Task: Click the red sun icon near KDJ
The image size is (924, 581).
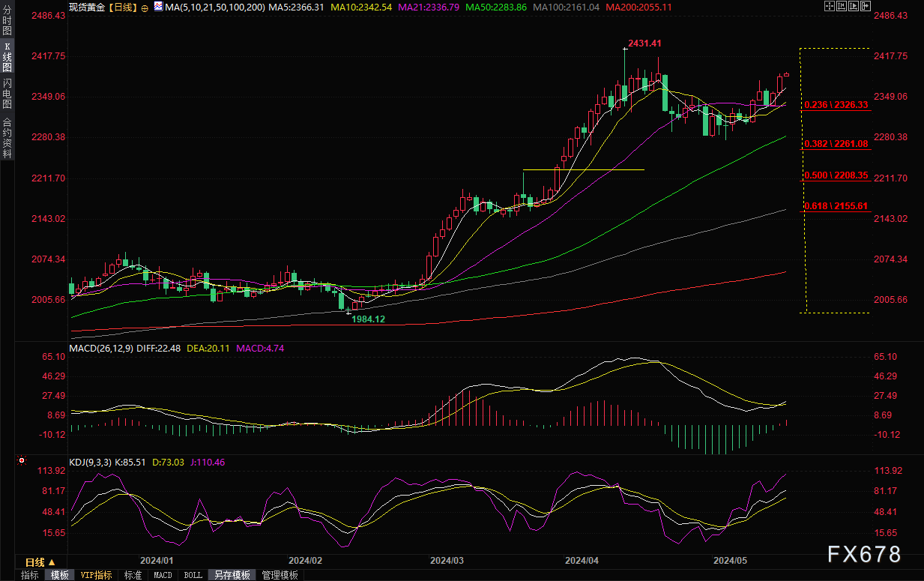Action: coord(22,460)
